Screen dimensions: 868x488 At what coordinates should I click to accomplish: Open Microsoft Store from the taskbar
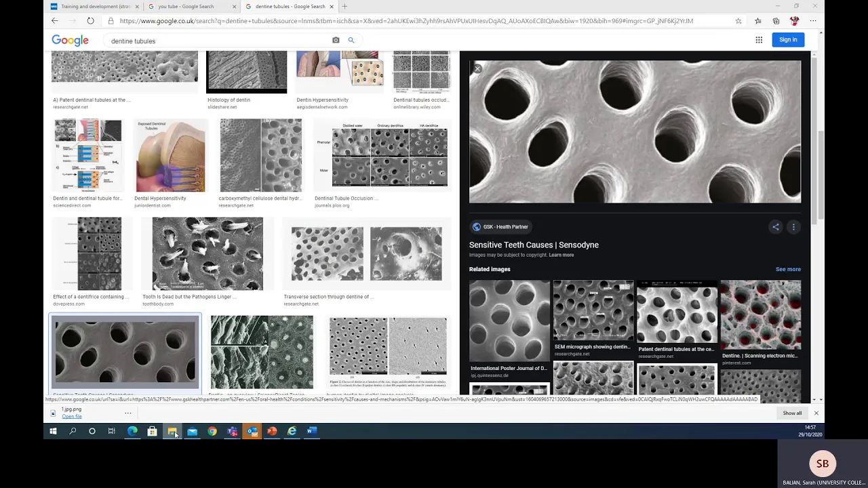tap(153, 431)
